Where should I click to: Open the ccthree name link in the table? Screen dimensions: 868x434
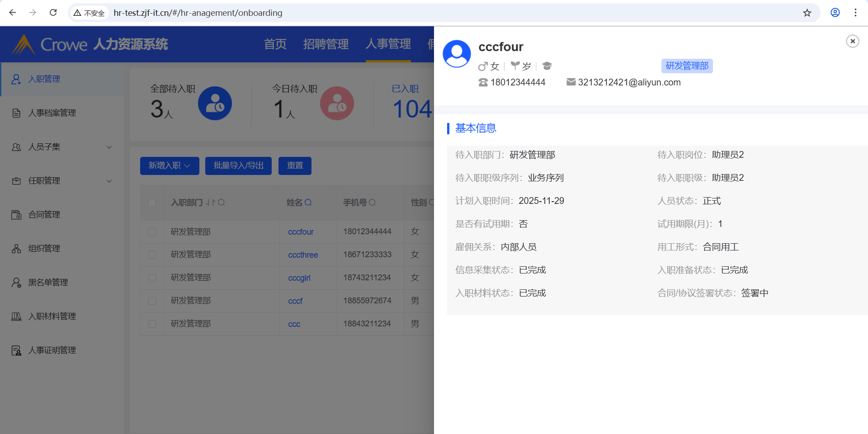click(x=303, y=255)
